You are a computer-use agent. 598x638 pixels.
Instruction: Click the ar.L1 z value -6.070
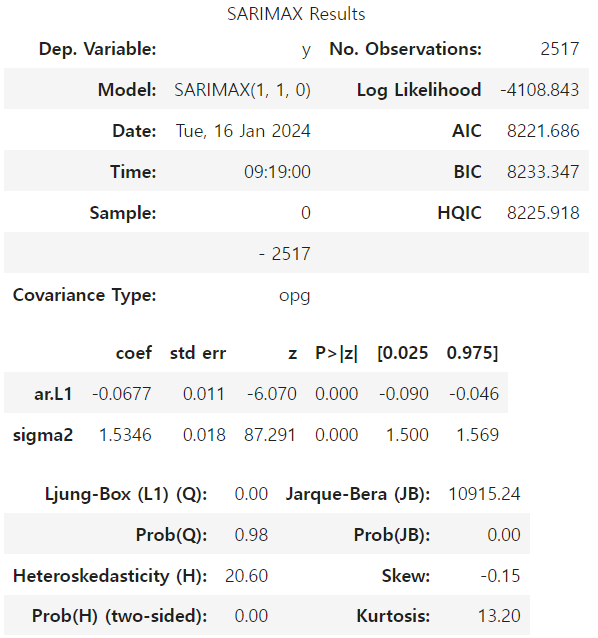272,394
